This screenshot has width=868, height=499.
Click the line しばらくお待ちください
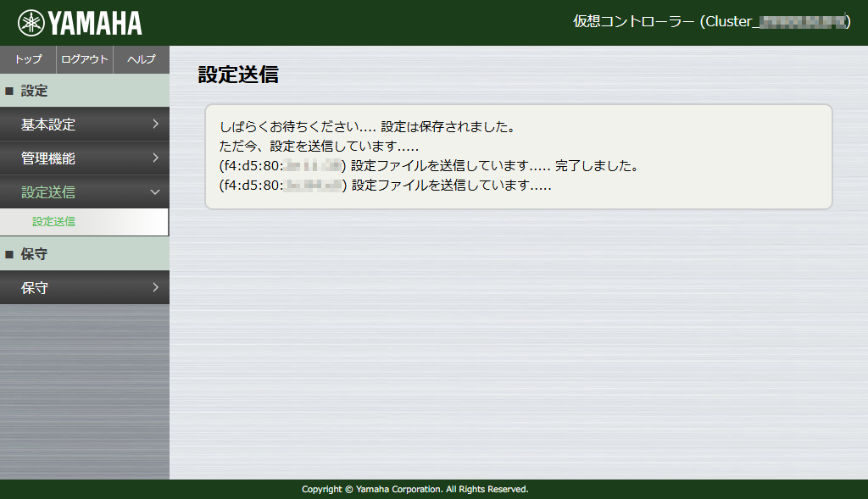(368, 127)
